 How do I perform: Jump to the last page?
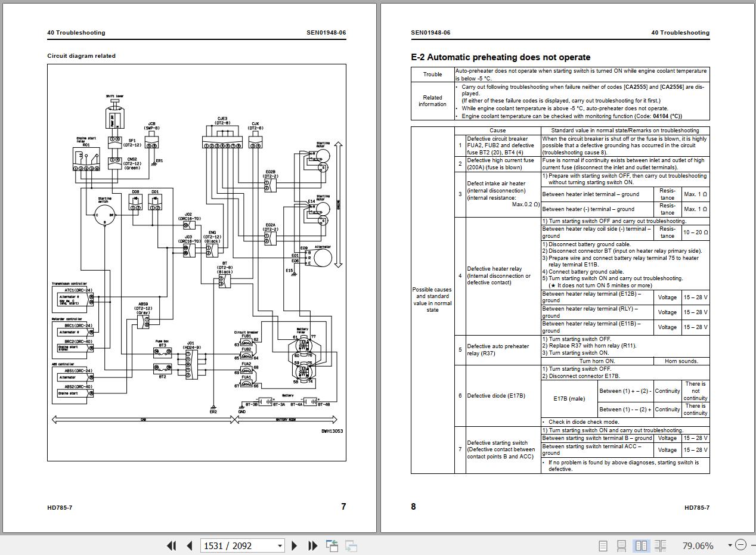[x=312, y=545]
